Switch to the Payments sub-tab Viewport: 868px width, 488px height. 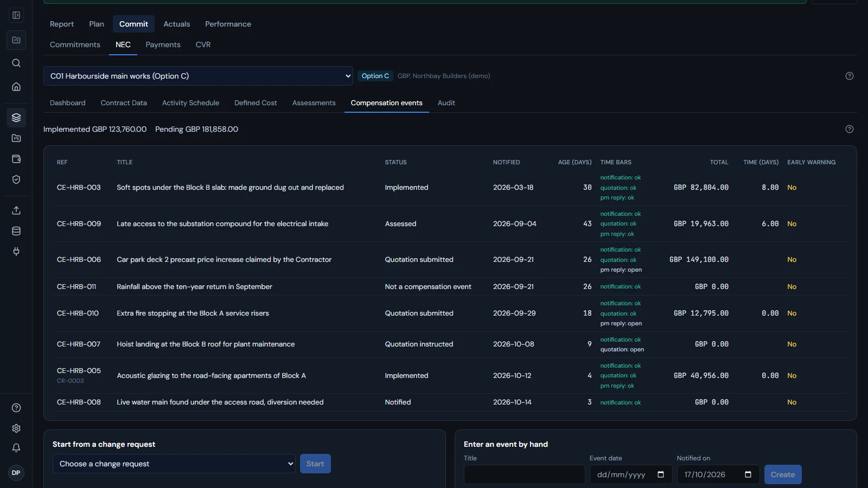tap(163, 44)
